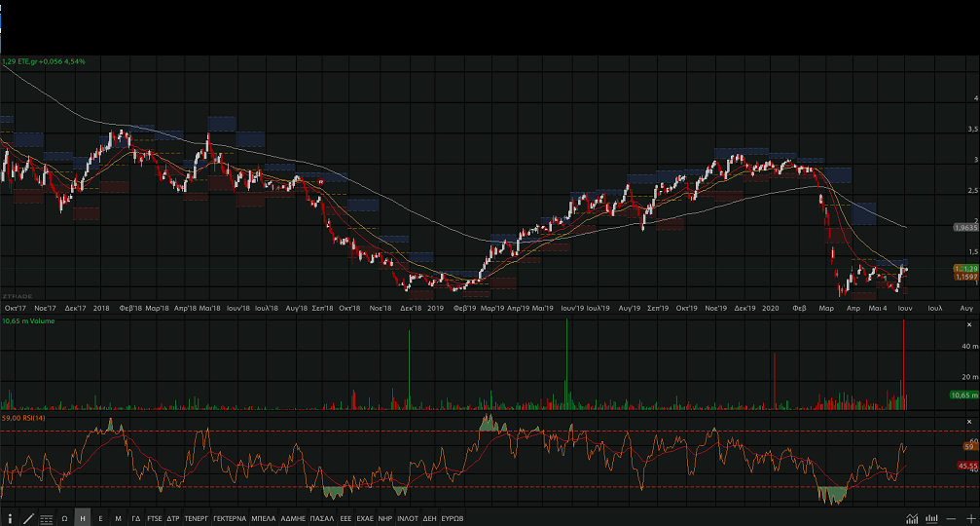The height and width of the screenshot is (526, 980).
Task: Zoom in with the plus icon
Action: 969,518
